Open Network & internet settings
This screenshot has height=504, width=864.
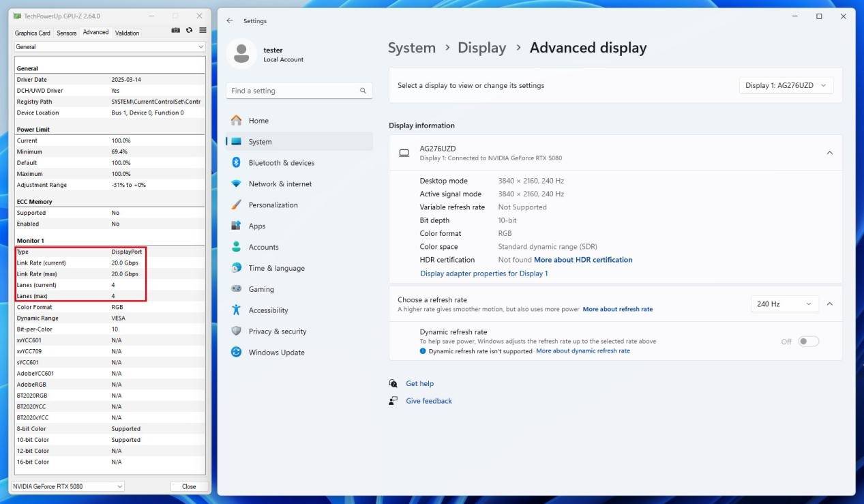click(280, 184)
